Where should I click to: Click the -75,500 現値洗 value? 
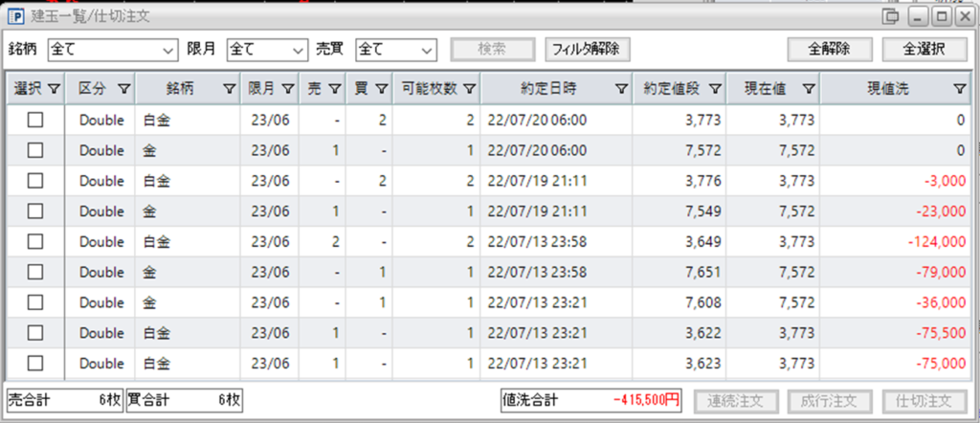click(943, 333)
